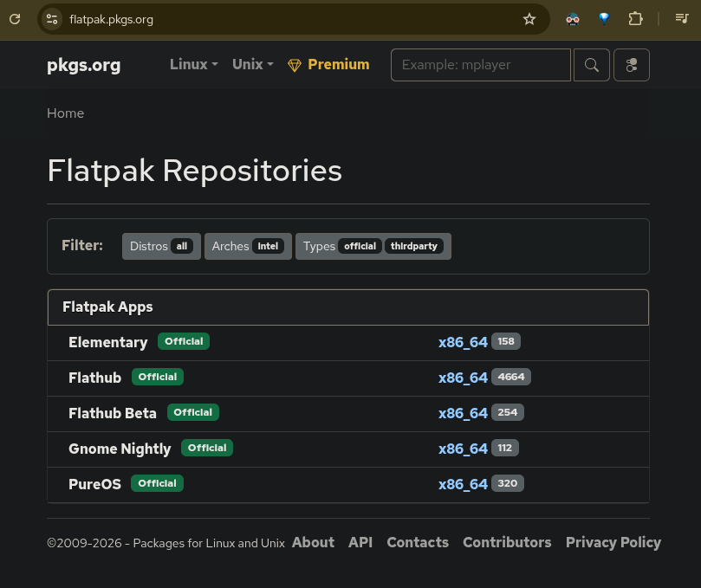Click the 158 package count badge
Image resolution: width=701 pixels, height=588 pixels.
pos(506,341)
